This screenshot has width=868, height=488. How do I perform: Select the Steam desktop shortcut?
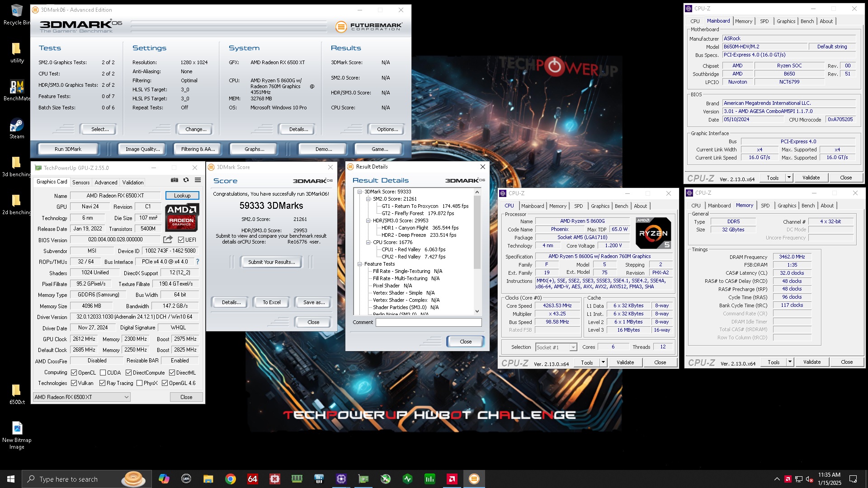(x=17, y=128)
